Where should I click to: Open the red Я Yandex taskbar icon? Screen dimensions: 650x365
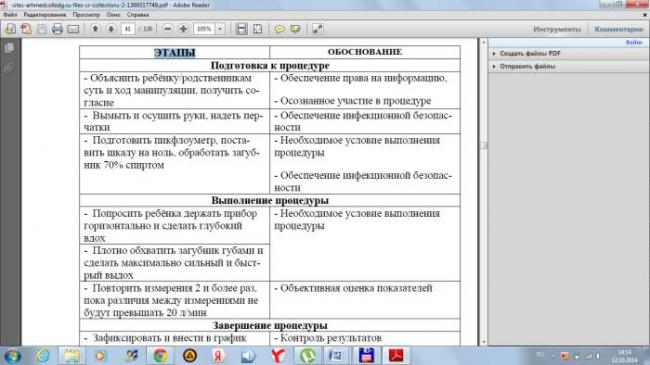(x=219, y=356)
